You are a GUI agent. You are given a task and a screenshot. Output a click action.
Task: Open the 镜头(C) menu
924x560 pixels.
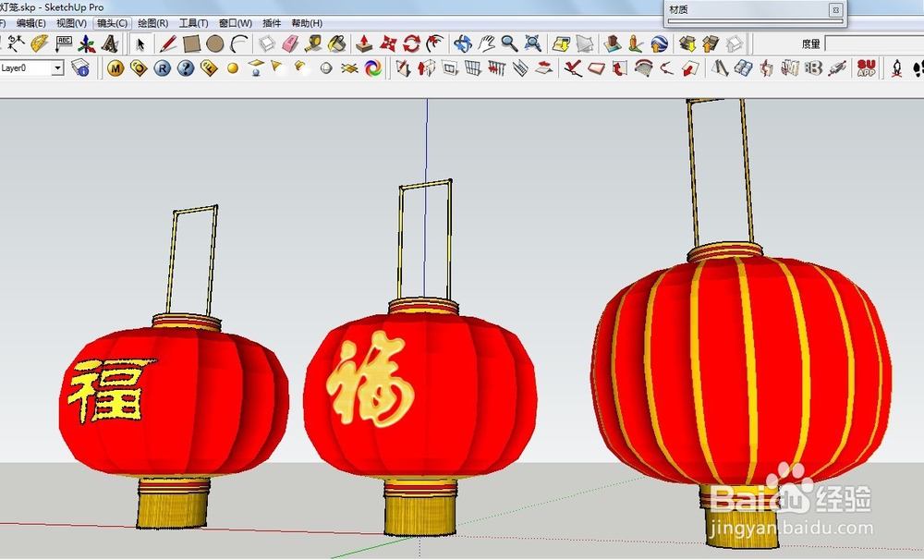point(112,23)
